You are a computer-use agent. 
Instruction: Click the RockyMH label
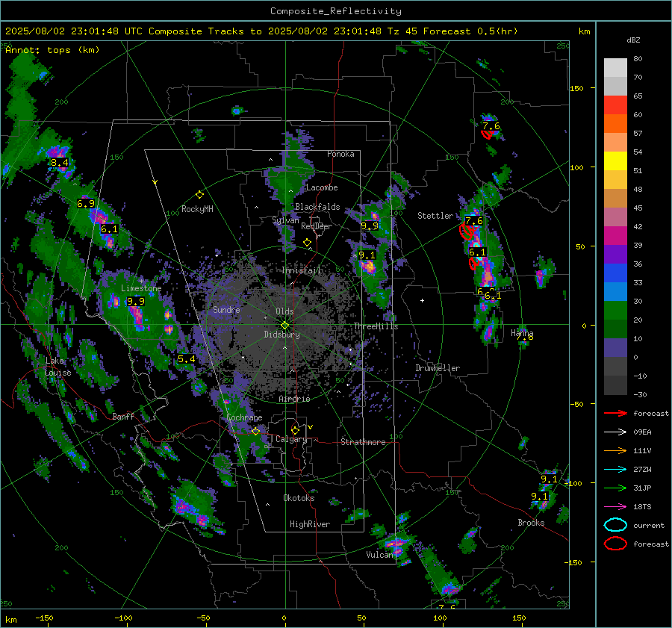tap(197, 209)
